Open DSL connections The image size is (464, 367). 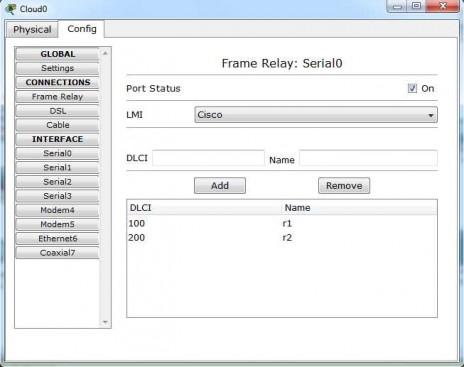click(x=57, y=111)
